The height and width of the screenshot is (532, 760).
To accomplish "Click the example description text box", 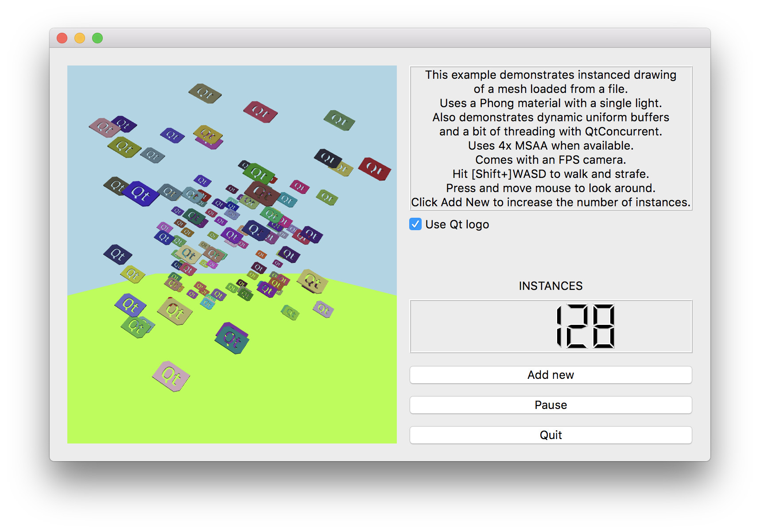I will 551,138.
